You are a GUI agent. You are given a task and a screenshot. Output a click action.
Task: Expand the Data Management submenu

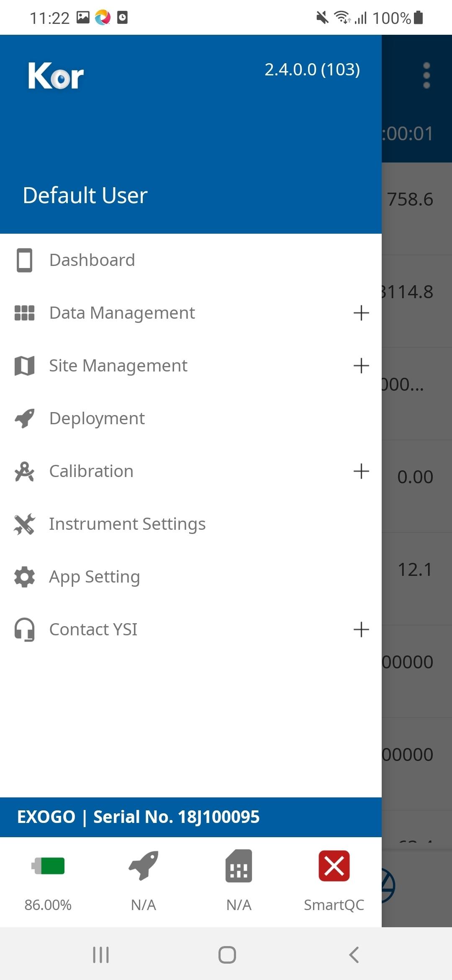click(361, 313)
